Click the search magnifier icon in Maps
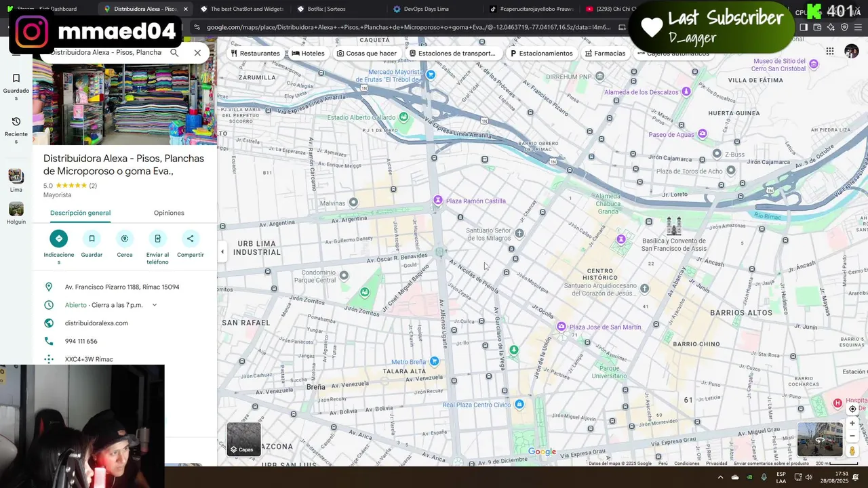Screen dimensions: 868x488 [x=174, y=53]
